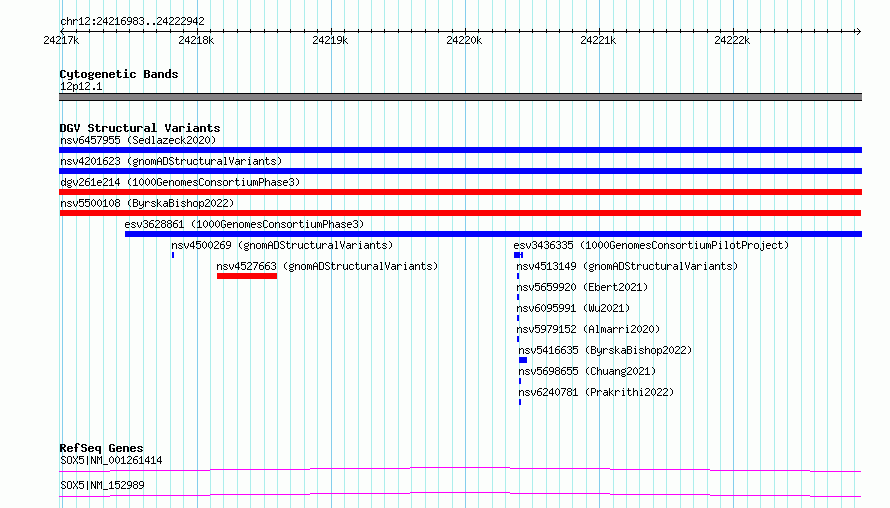
Task: Click the 24222k ruler label
Action: (x=732, y=40)
